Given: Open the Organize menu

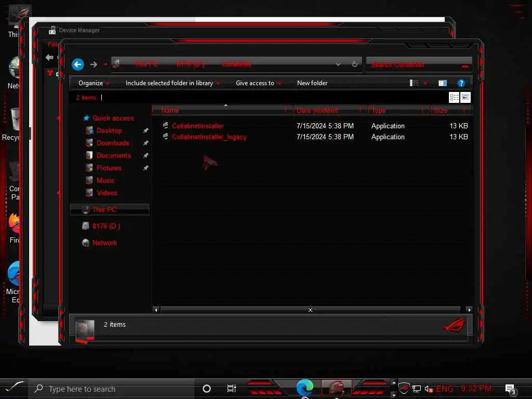Looking at the screenshot, I should point(94,83).
